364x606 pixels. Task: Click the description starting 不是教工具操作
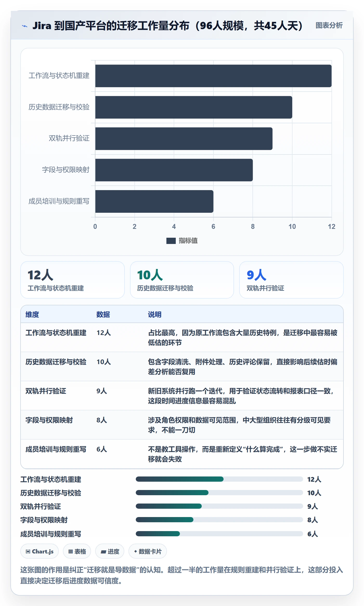click(243, 454)
